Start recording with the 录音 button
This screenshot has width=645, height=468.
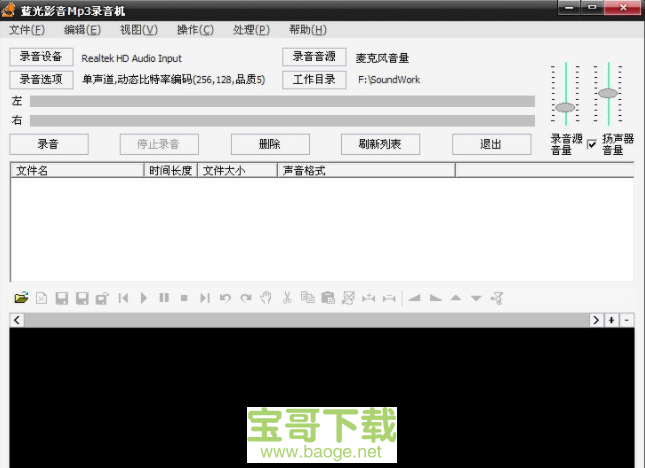tap(49, 144)
